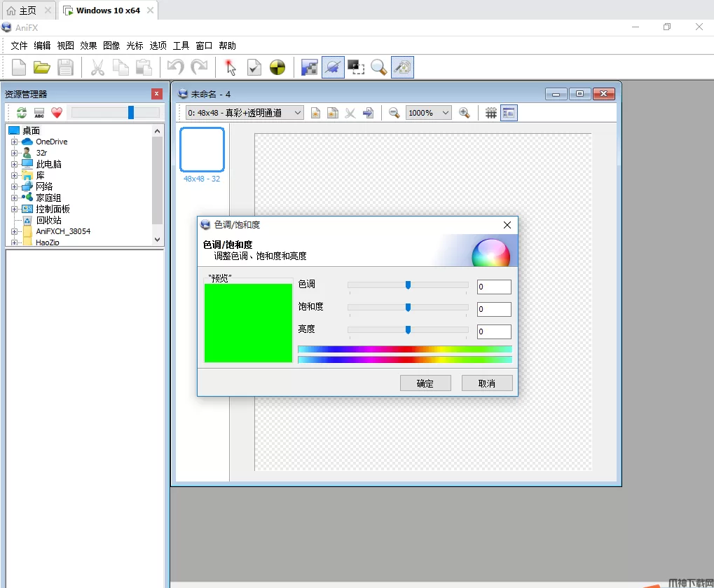The image size is (714, 588).
Task: Click the 色调 value input field
Action: click(494, 287)
